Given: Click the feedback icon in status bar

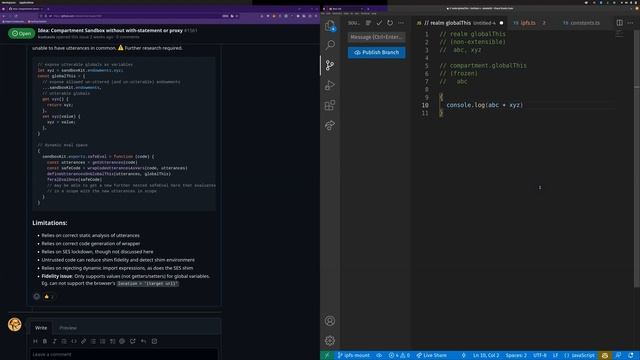Looking at the screenshot, I should [x=618, y=356].
